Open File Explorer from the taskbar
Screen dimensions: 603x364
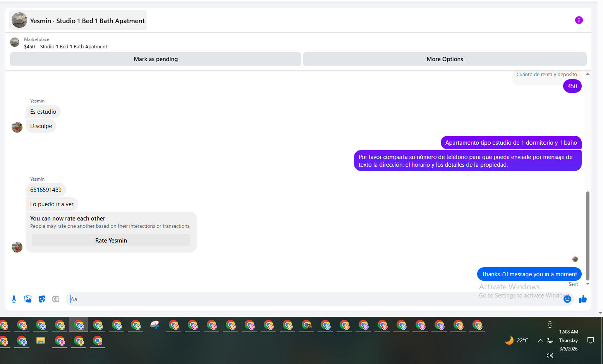point(41,341)
